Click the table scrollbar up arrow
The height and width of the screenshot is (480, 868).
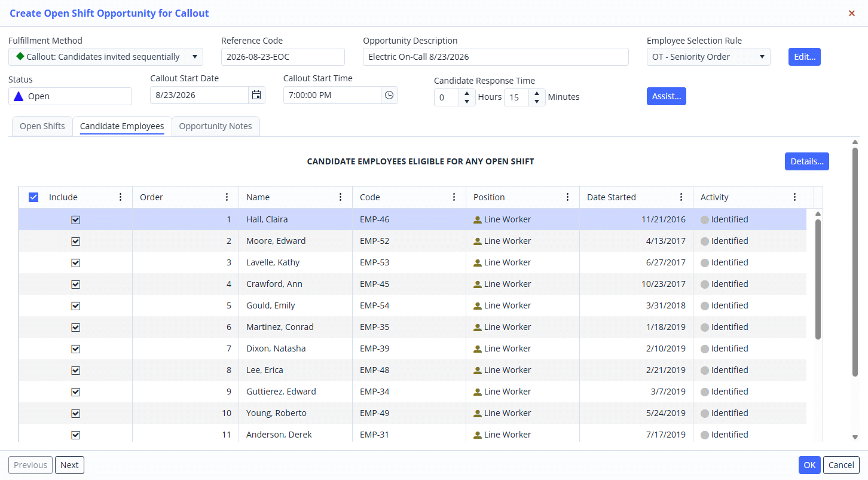818,213
